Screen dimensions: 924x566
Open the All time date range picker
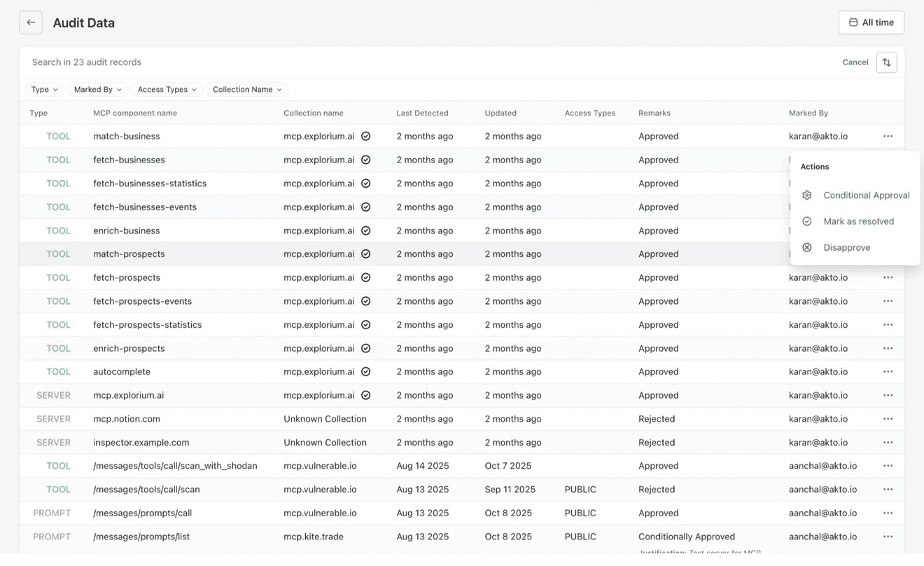[x=871, y=22]
